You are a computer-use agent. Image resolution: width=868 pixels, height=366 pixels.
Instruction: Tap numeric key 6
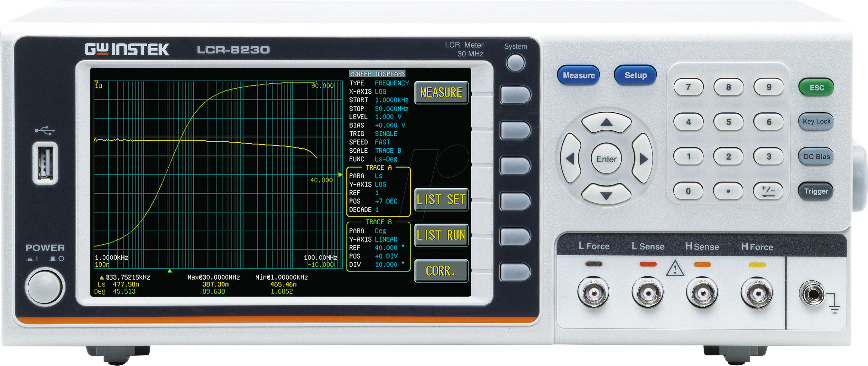click(x=769, y=122)
